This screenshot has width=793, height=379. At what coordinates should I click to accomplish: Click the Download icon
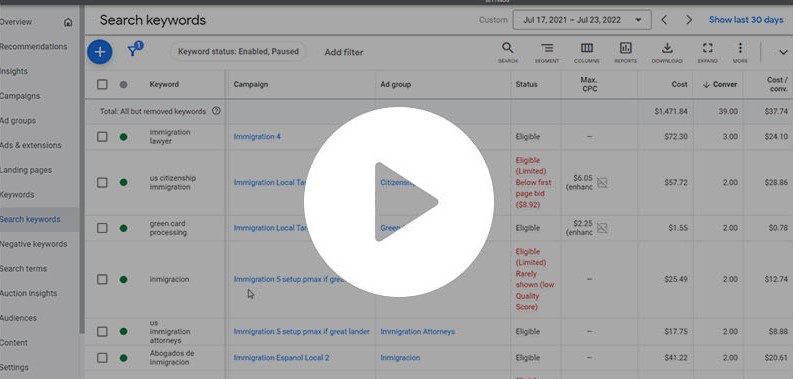click(667, 53)
